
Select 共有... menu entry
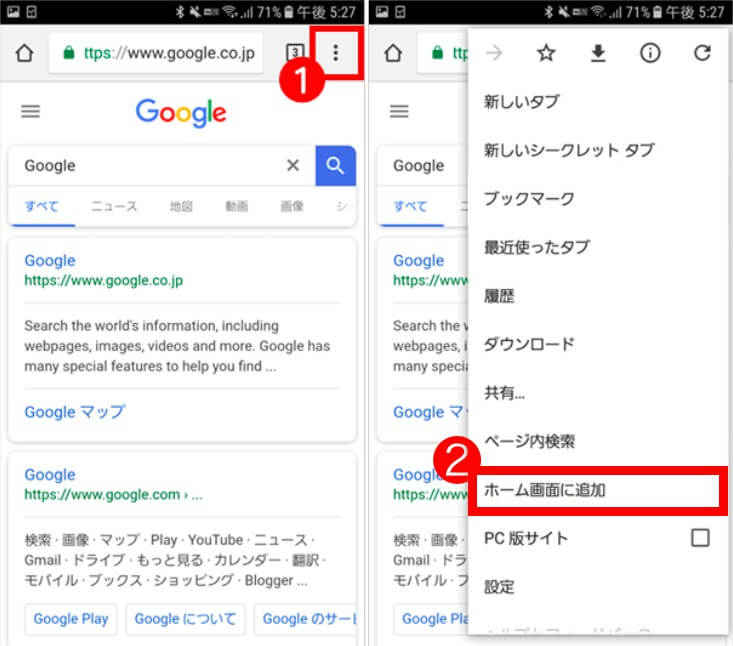click(x=504, y=393)
